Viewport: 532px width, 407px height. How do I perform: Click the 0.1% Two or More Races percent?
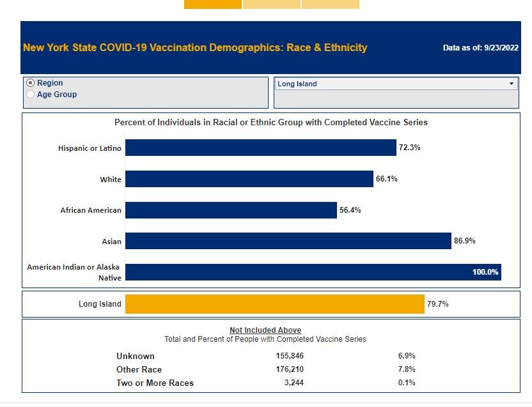[407, 383]
